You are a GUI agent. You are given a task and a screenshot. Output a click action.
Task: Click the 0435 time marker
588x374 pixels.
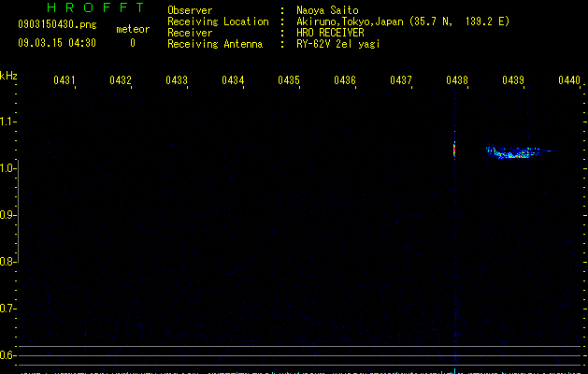(x=289, y=80)
